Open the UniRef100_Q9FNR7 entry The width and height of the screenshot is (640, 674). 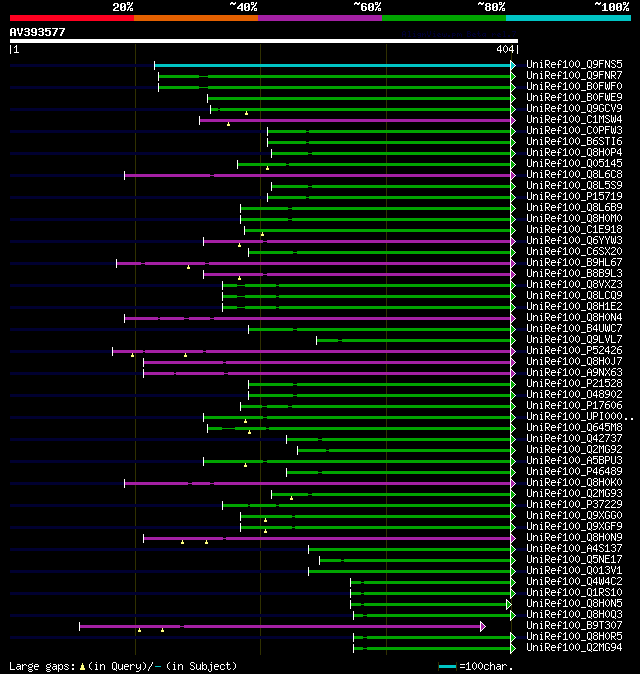(574, 76)
